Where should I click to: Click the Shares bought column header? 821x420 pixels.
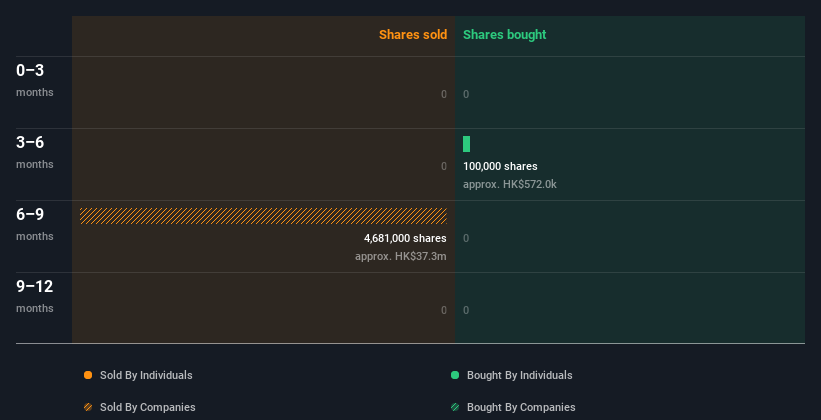505,35
